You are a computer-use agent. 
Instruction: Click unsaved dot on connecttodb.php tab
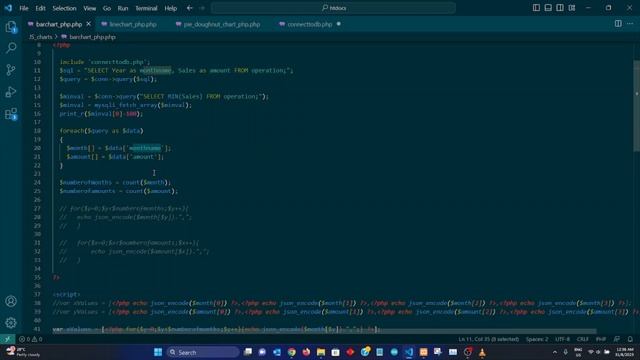click(x=338, y=24)
